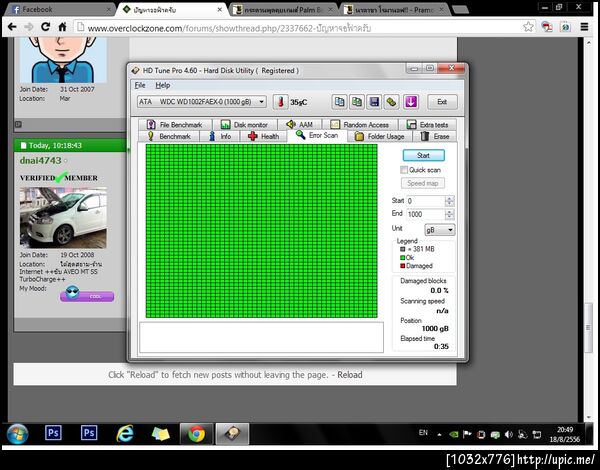
Task: Open the Health tab
Action: (x=263, y=136)
